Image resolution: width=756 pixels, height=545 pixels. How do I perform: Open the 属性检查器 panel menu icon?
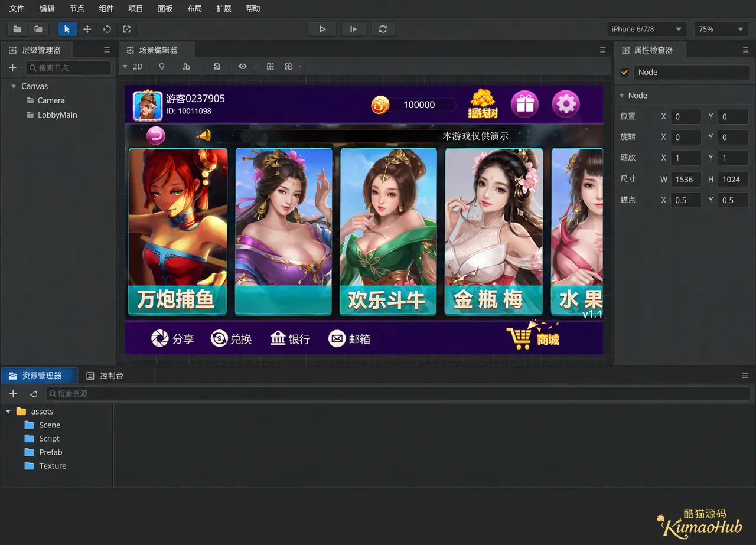(x=745, y=50)
